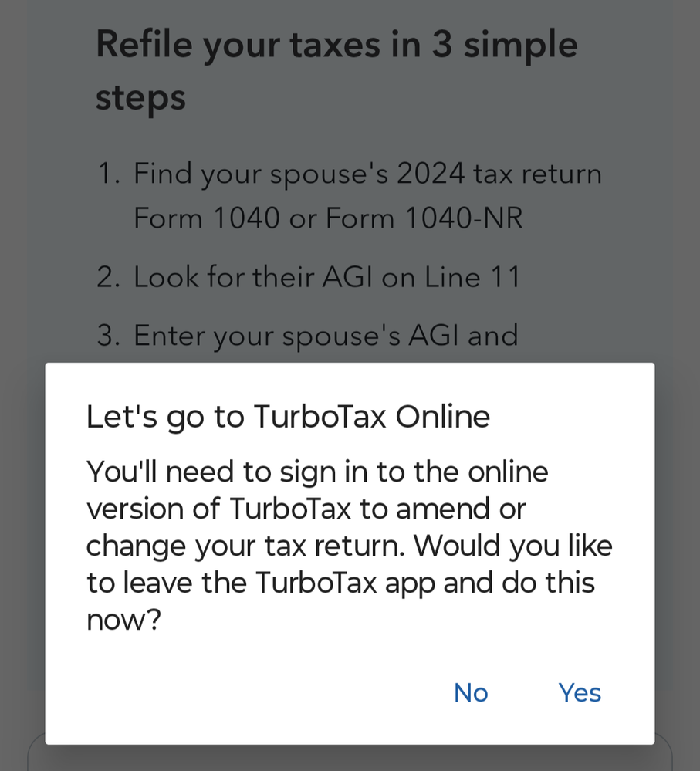Tap the word "now?" in the dialog

123,620
